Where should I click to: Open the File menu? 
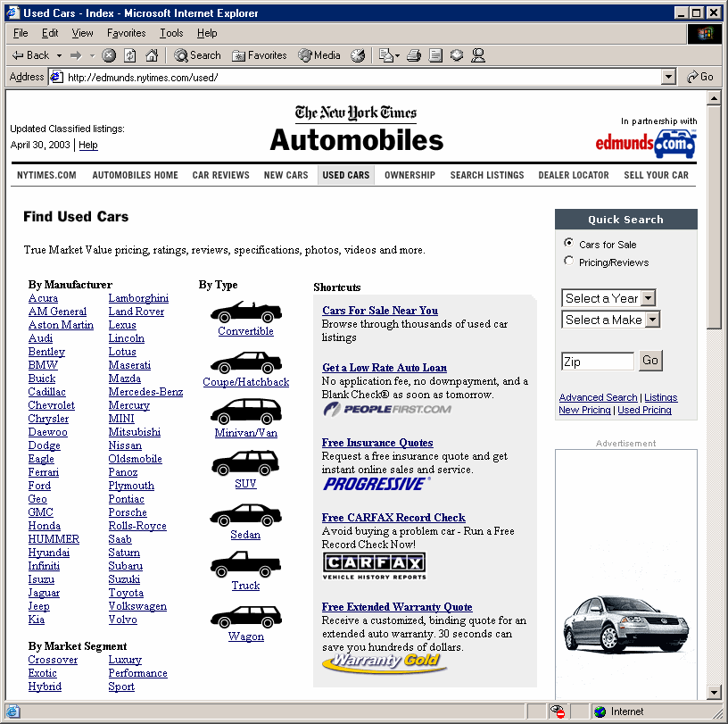click(x=21, y=33)
